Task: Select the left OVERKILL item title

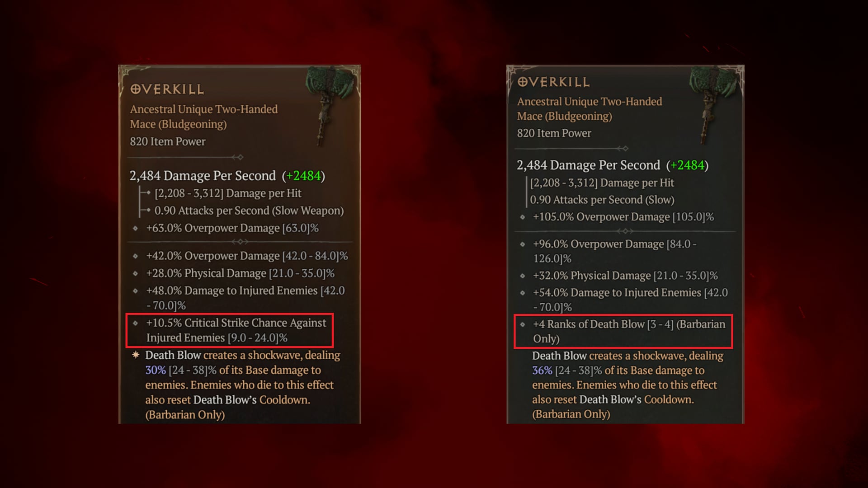Action: tap(167, 89)
